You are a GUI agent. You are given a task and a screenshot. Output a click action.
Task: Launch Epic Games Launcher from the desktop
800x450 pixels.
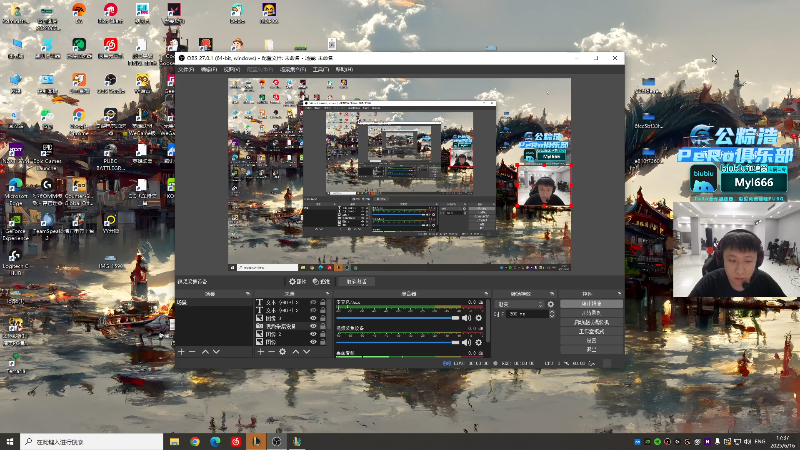(47, 157)
